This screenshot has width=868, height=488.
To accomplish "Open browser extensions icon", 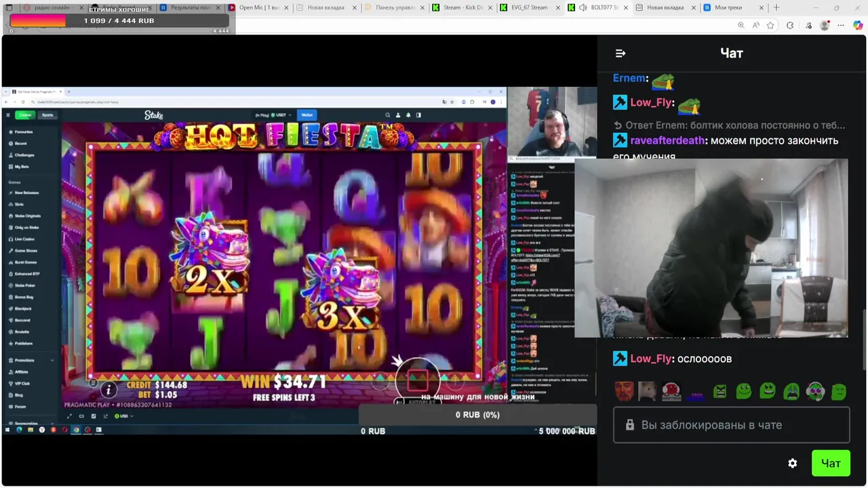I will point(790,25).
